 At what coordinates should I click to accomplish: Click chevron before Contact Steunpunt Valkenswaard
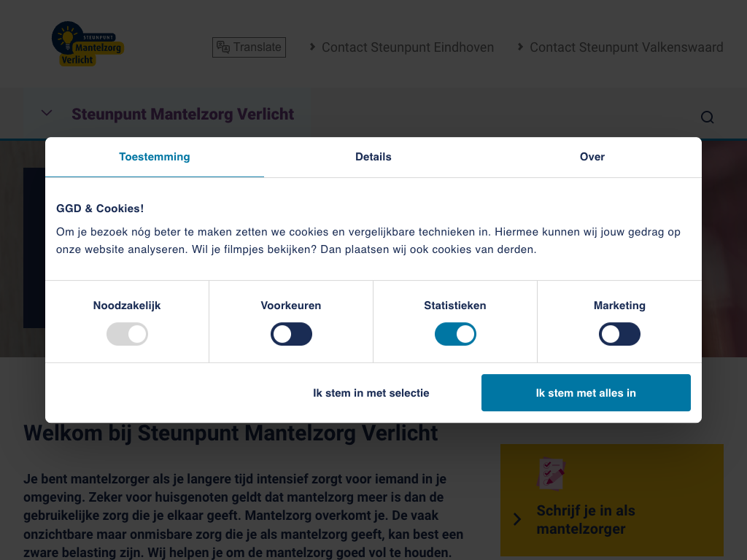tap(521, 47)
